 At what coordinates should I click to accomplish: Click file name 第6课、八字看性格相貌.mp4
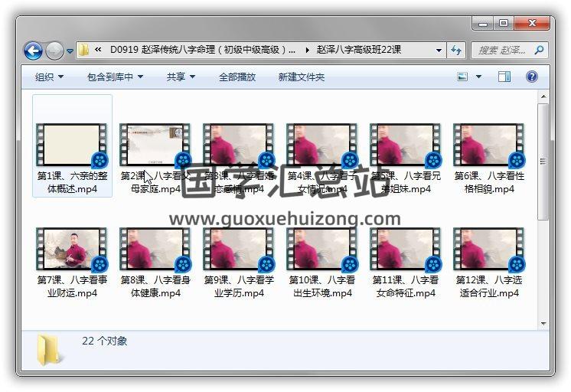pos(489,182)
